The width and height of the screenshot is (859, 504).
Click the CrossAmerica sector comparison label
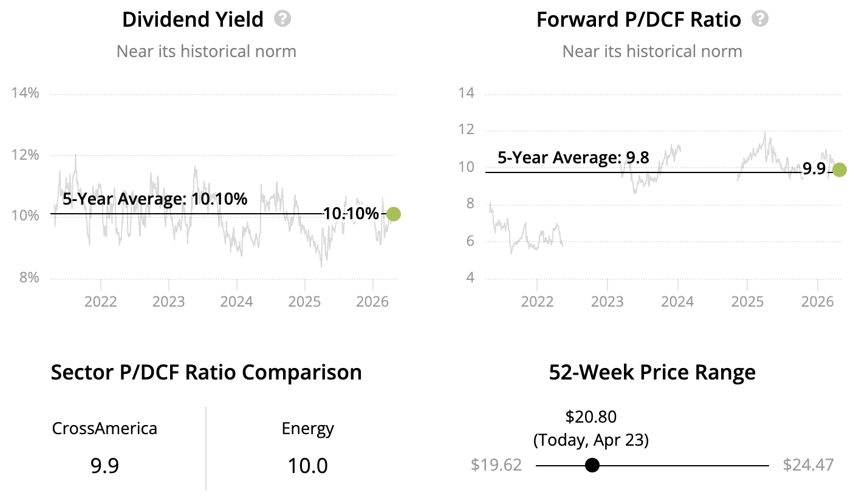click(x=104, y=429)
